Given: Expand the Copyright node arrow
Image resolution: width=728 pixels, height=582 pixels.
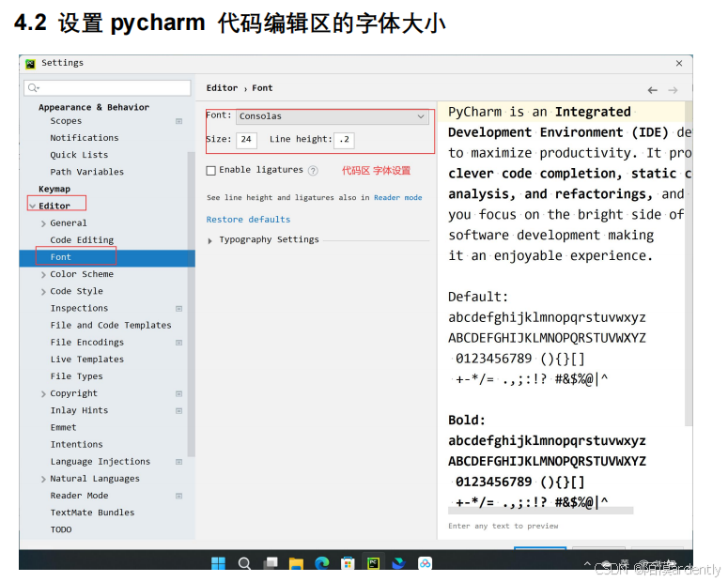Looking at the screenshot, I should pos(43,394).
